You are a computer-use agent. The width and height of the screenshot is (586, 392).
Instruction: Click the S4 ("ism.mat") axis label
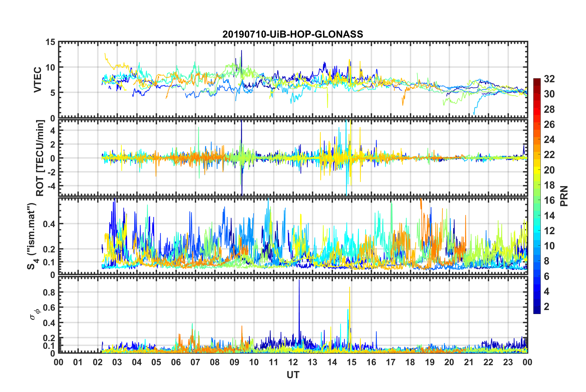coord(32,236)
